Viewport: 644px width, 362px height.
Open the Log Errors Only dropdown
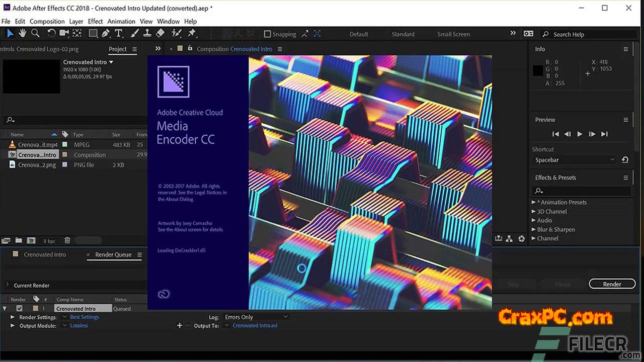tap(256, 317)
